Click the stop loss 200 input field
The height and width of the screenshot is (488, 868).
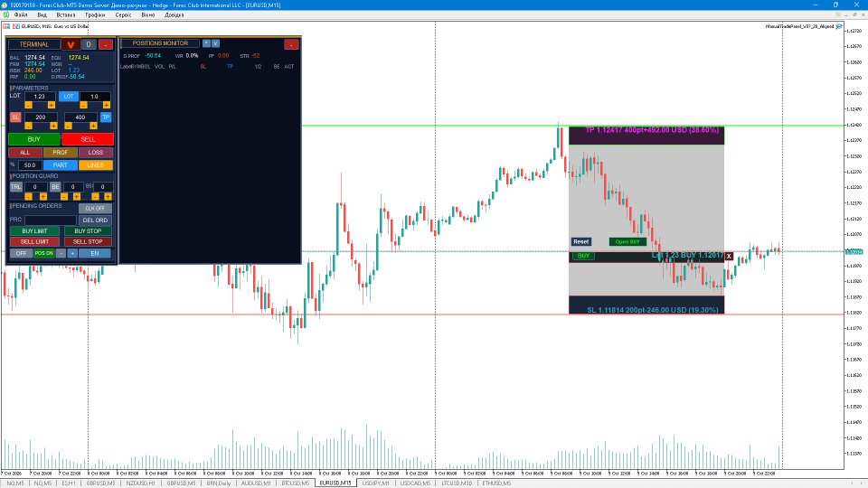[x=41, y=117]
